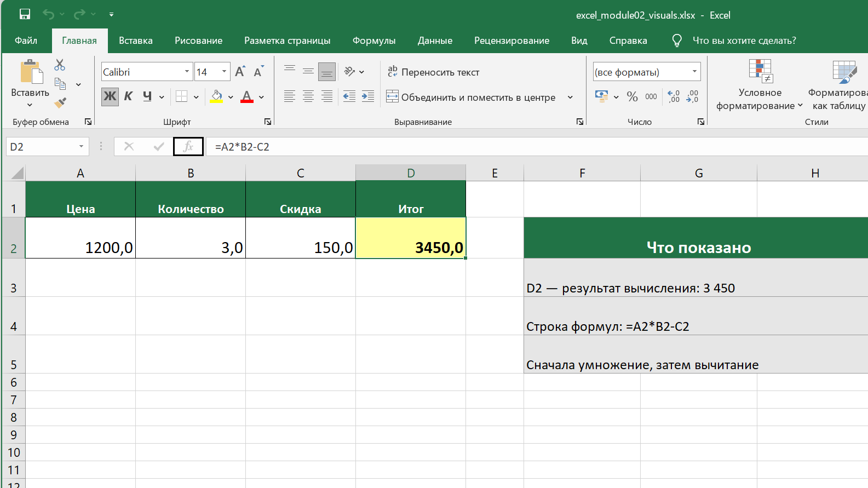The height and width of the screenshot is (488, 868).
Task: Select the Format Painter brush
Action: point(60,102)
